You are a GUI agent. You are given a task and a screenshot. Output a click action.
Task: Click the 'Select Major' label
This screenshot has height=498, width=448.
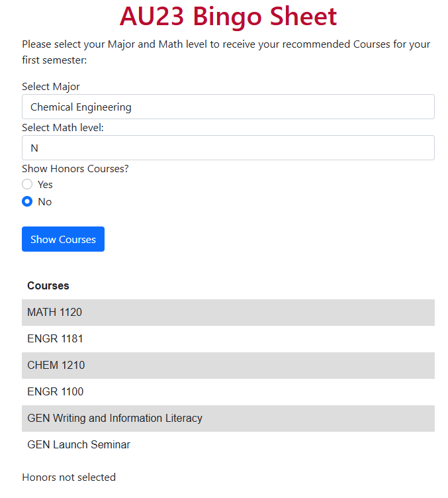tap(51, 87)
